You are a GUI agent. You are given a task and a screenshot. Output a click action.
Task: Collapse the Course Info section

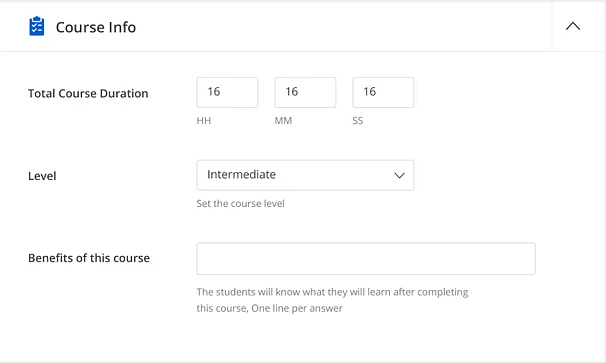click(573, 26)
